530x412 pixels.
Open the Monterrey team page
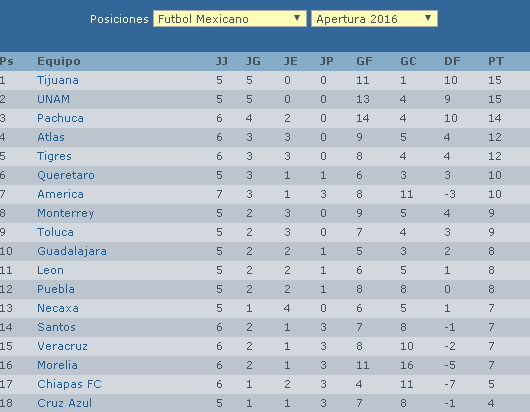coord(66,213)
